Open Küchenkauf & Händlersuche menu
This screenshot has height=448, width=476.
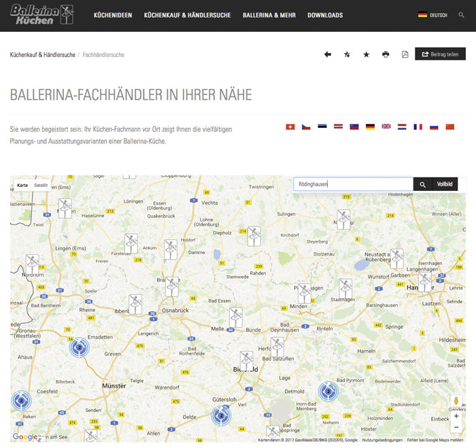pos(187,15)
